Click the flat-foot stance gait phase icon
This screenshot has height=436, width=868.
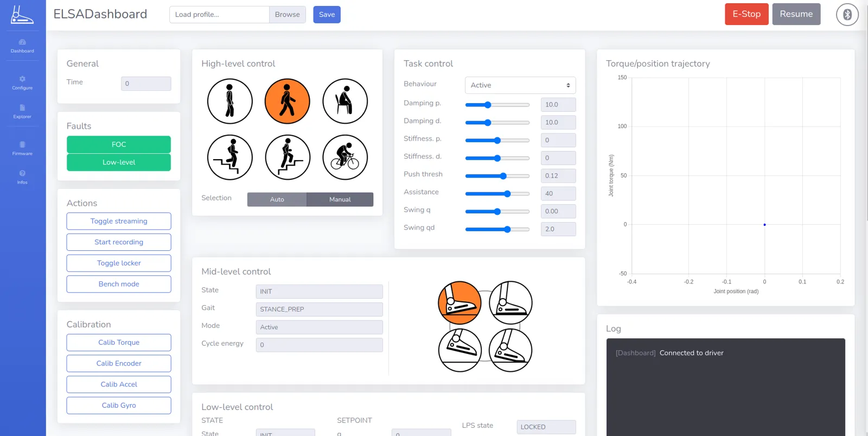pyautogui.click(x=510, y=303)
